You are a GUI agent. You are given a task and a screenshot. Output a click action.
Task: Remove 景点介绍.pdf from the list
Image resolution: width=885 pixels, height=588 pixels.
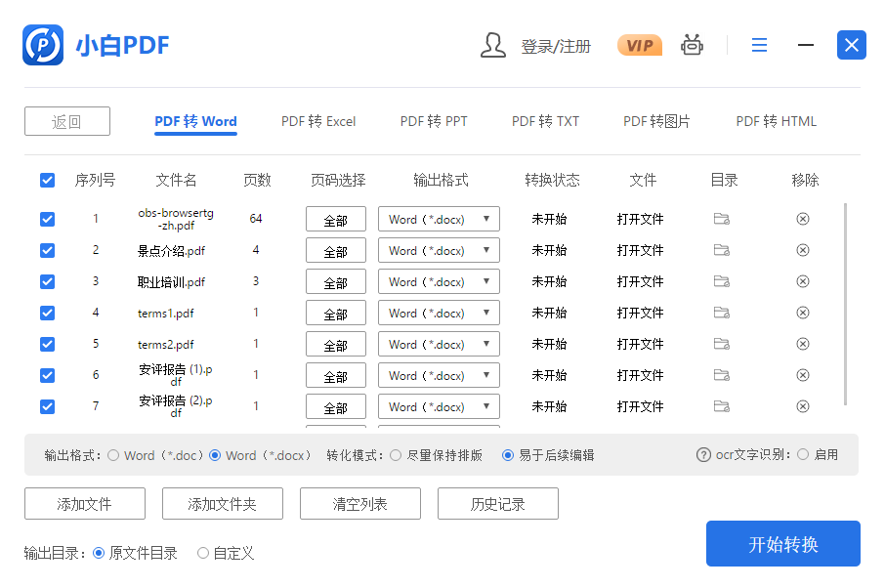[803, 250]
